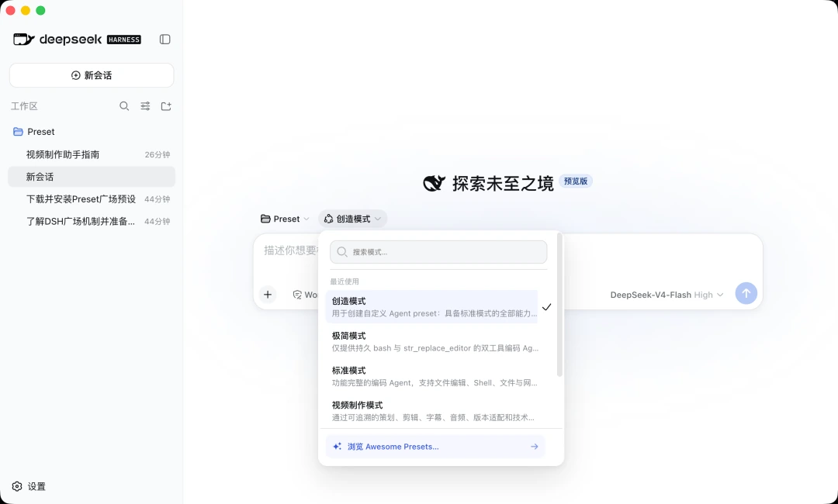This screenshot has width=838, height=504.
Task: Open workspace search magnifier icon
Action: coord(124,106)
